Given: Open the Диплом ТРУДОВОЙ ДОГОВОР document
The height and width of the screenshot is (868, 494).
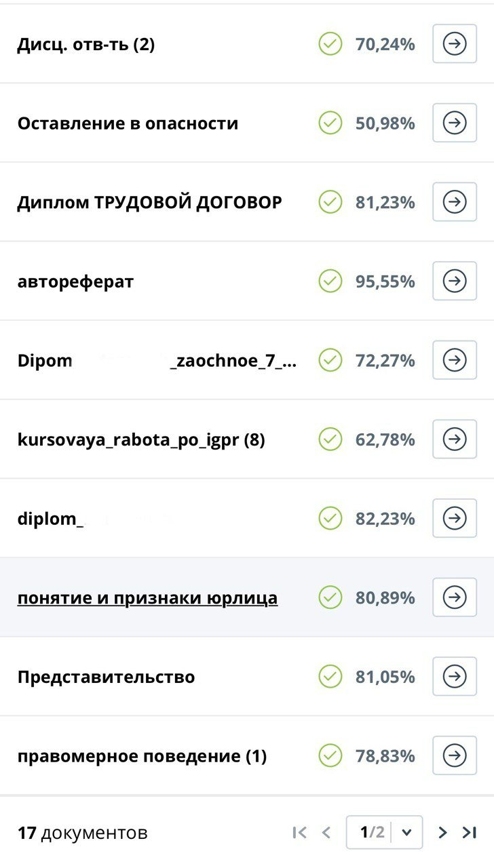Looking at the screenshot, I should coord(149,202).
